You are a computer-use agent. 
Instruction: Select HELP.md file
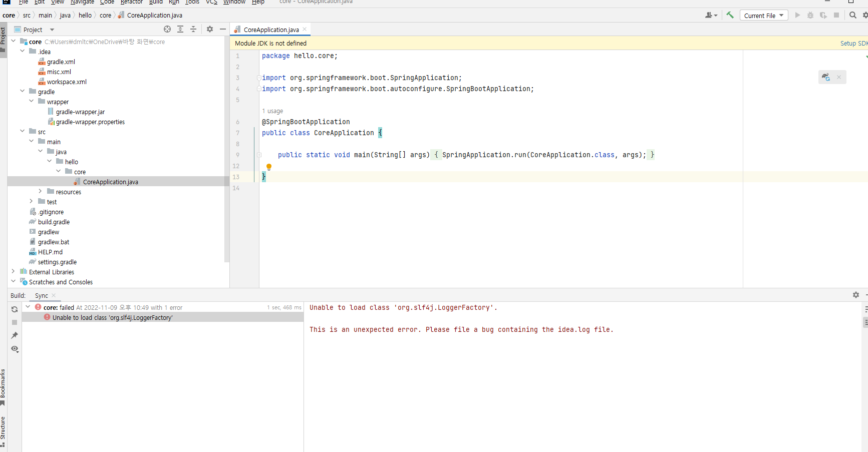coord(50,252)
